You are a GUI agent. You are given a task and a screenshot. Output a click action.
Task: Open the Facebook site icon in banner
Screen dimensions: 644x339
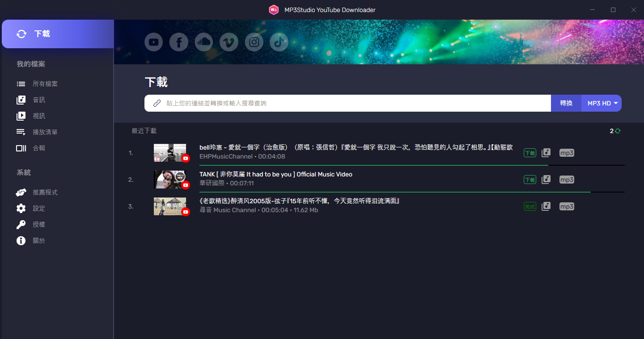tap(178, 42)
